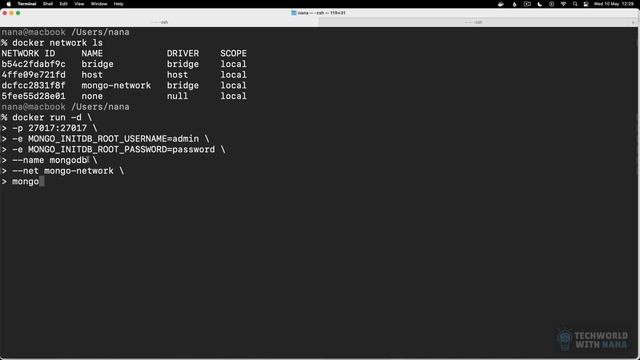Open the Edit menu
The height and width of the screenshot is (360, 640).
[63, 4]
